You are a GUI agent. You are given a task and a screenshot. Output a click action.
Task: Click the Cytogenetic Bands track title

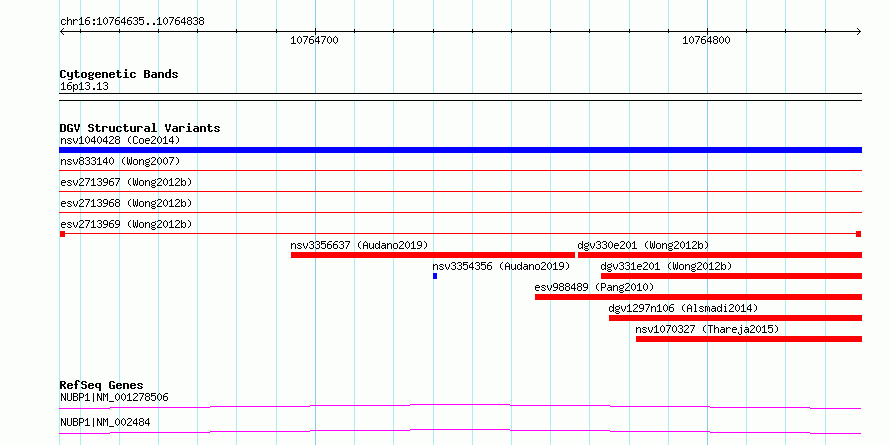click(x=119, y=74)
